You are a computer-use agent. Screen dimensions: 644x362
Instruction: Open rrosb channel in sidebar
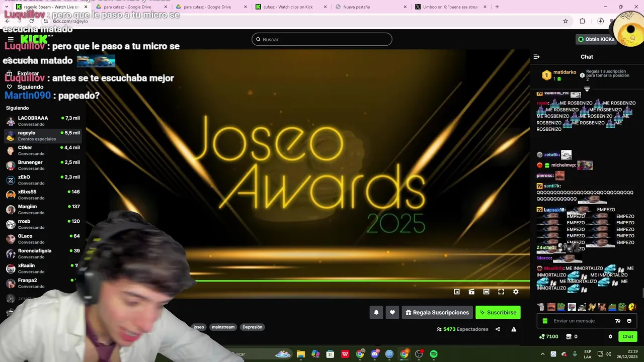[x=42, y=224]
